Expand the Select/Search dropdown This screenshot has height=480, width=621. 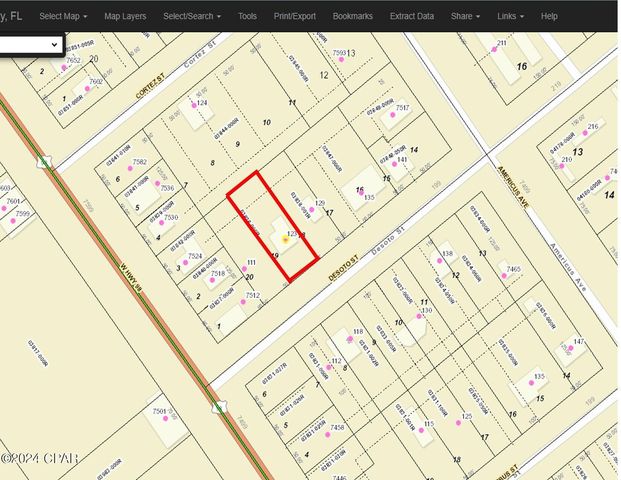click(192, 16)
